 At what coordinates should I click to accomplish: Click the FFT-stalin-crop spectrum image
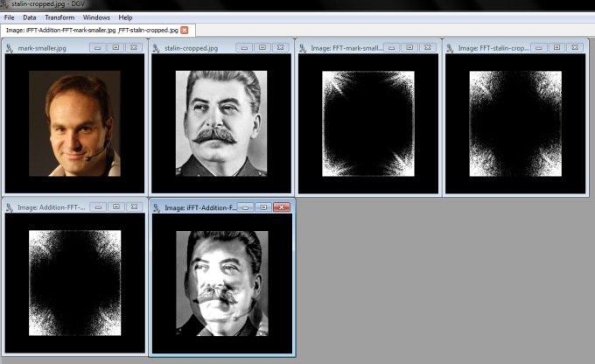(515, 123)
